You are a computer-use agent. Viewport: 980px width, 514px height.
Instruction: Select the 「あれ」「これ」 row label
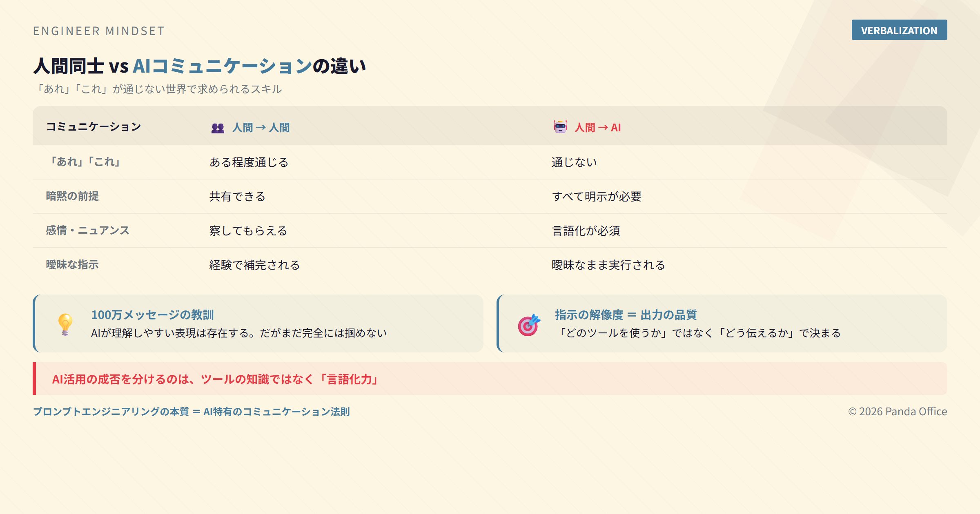85,162
